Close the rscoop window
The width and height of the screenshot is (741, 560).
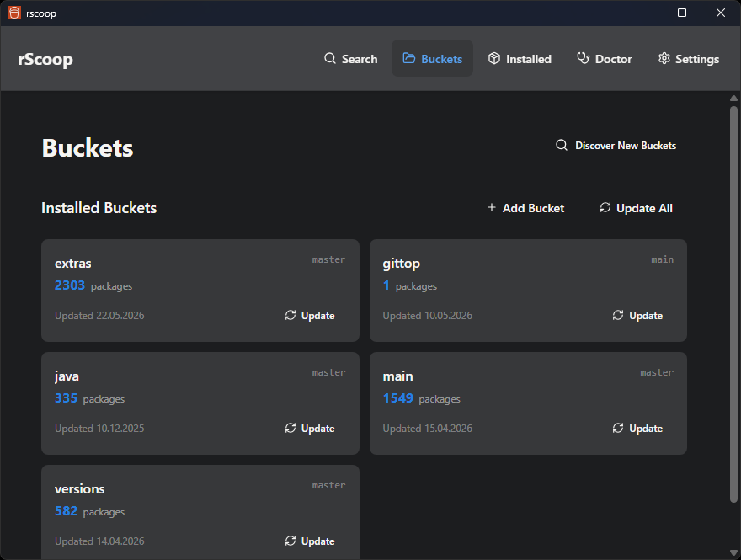721,13
